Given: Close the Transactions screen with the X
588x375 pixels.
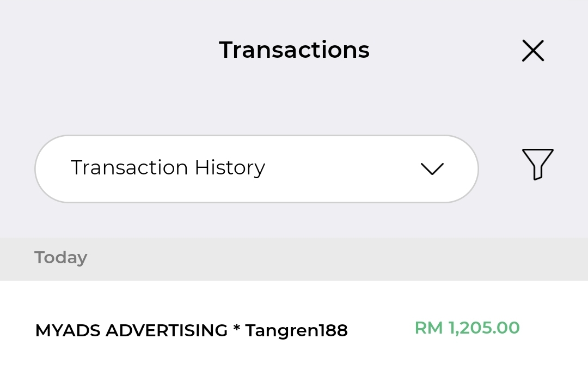Looking at the screenshot, I should point(532,51).
